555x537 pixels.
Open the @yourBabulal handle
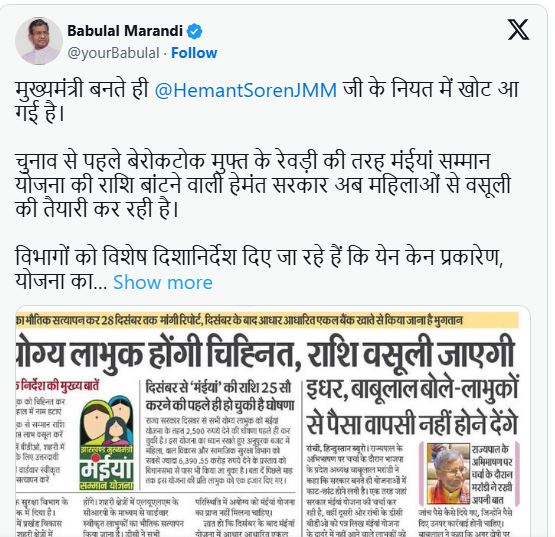click(x=113, y=53)
